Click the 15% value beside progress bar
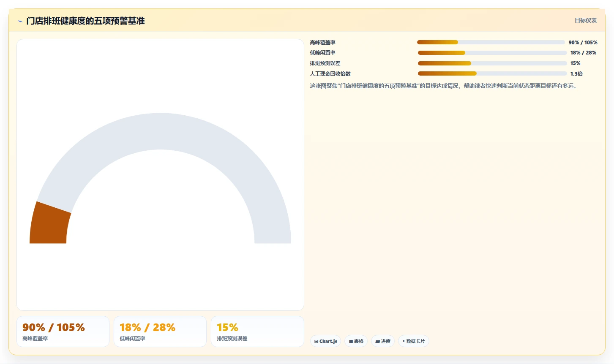Image resolution: width=614 pixels, height=364 pixels. point(575,63)
